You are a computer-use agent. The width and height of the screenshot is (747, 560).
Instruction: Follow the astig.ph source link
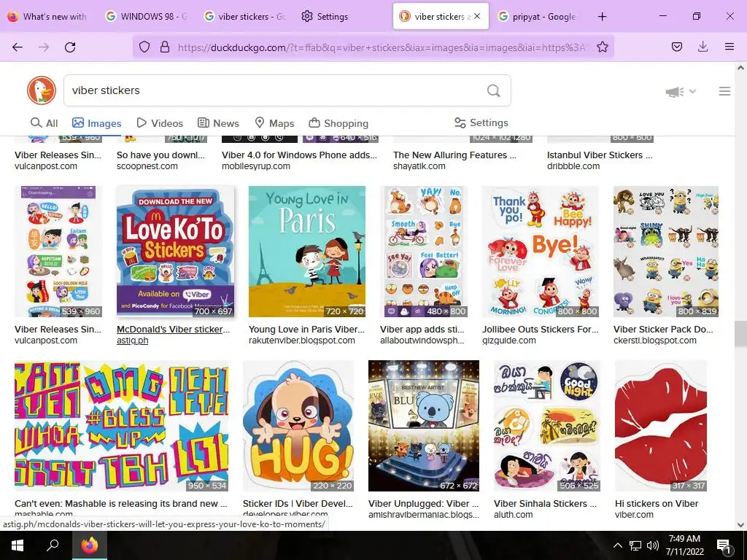133,341
